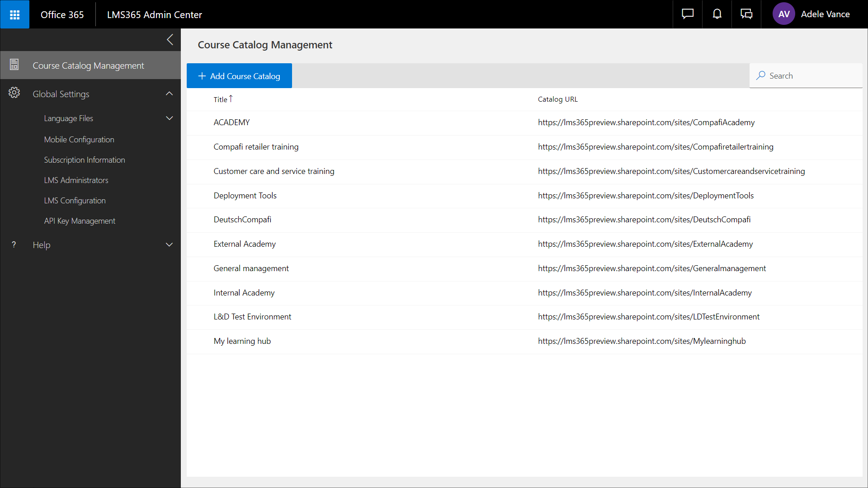Image resolution: width=868 pixels, height=488 pixels.
Task: Open Mobile Configuration settings
Action: (x=79, y=140)
